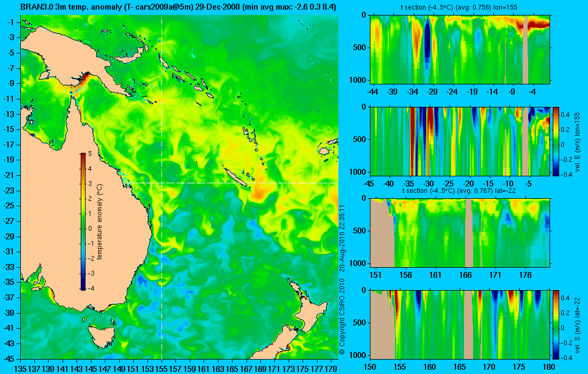Click the '167' longitude tick label
Screen dimensions: 588x374
(246, 369)
